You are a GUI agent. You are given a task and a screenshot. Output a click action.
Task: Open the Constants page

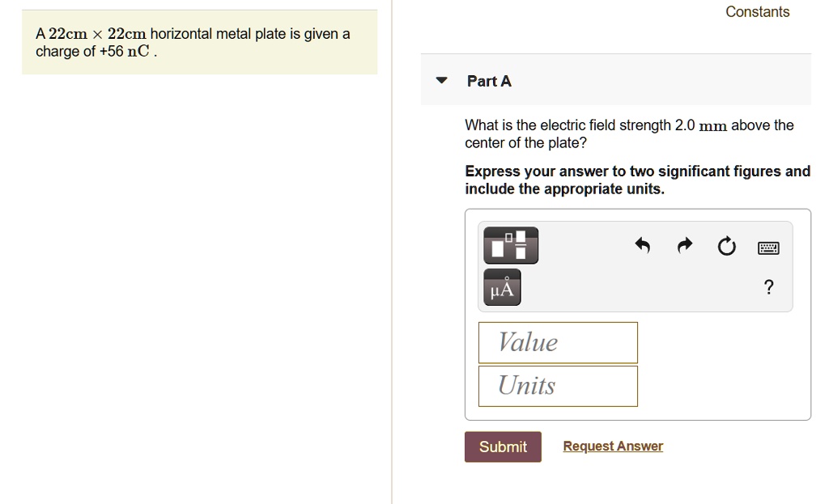point(757,11)
